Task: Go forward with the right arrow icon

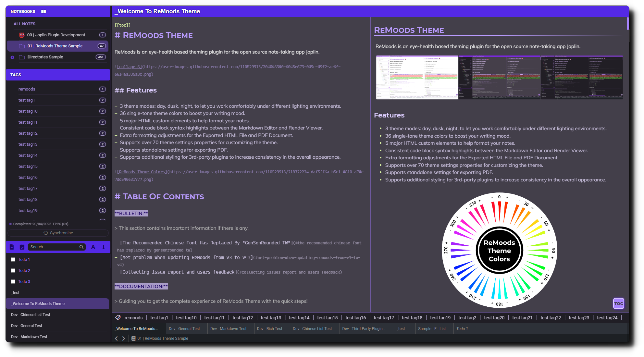Action: click(124, 338)
